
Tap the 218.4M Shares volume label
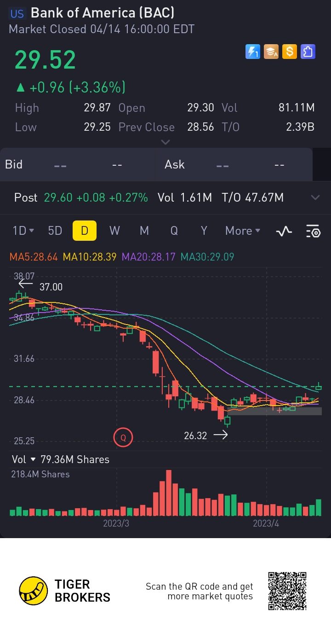point(40,474)
